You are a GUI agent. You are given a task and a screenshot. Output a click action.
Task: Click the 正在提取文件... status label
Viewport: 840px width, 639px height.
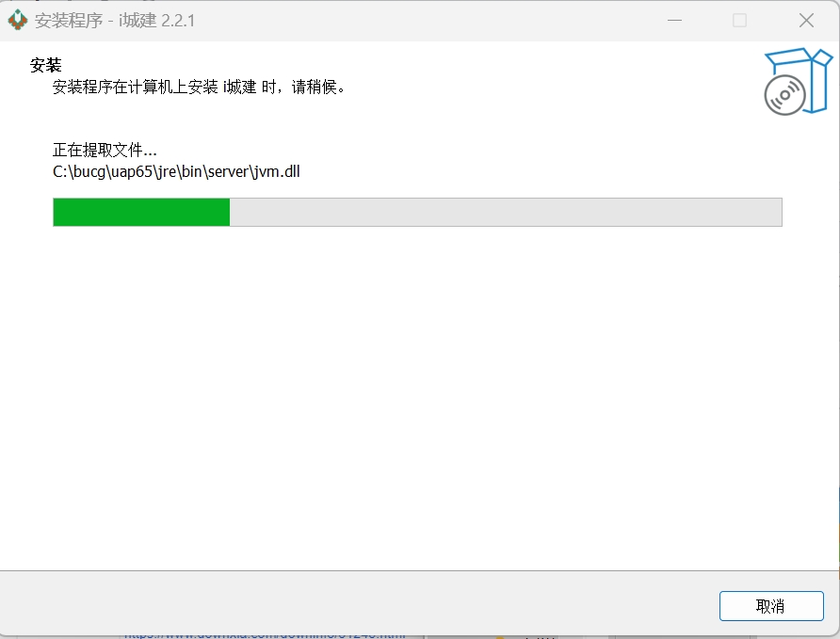(x=105, y=150)
